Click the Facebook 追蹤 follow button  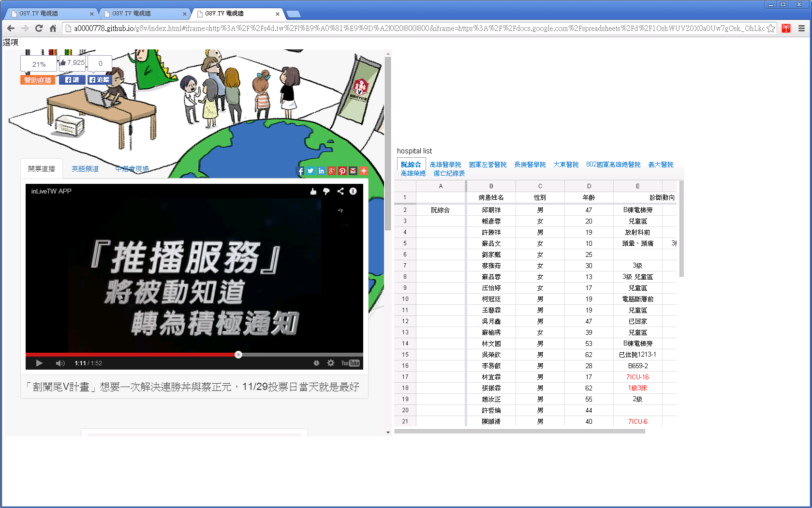[100, 80]
